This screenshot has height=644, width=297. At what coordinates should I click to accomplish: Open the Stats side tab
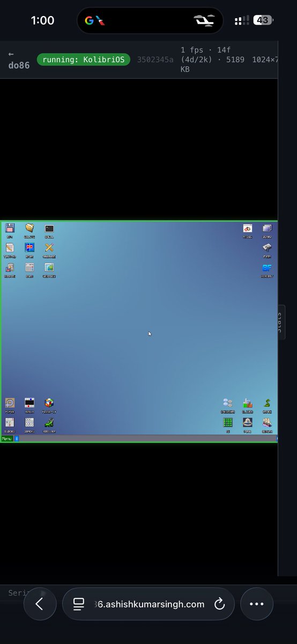point(280,322)
